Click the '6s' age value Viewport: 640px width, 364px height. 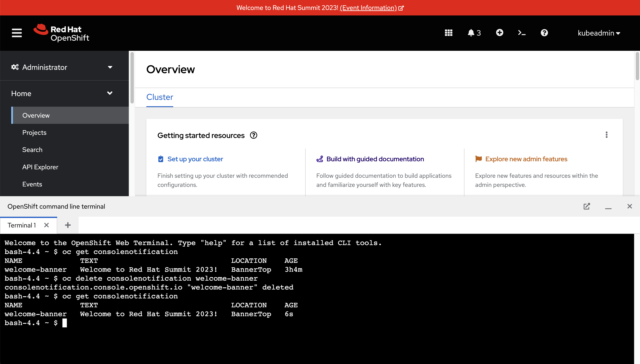289,314
